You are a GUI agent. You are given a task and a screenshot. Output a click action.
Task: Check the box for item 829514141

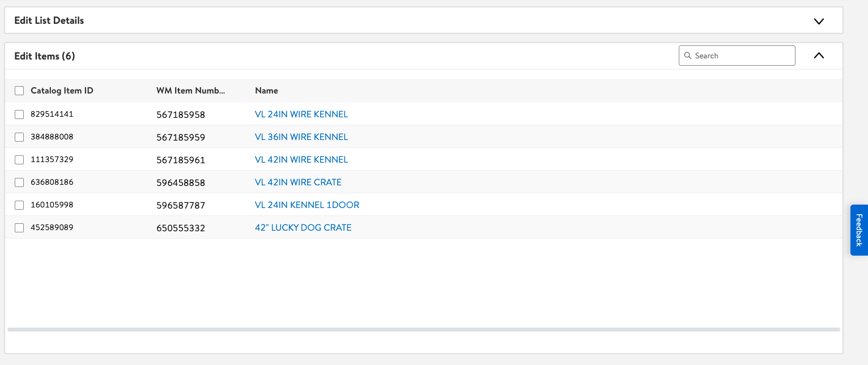click(19, 114)
